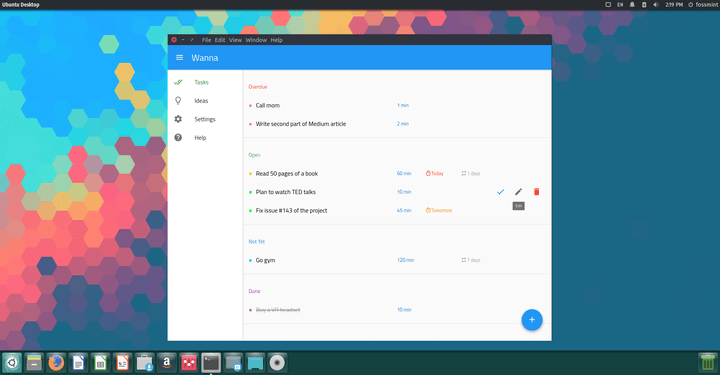
Task: Select 'Write second part of Medium article'
Action: pos(301,124)
